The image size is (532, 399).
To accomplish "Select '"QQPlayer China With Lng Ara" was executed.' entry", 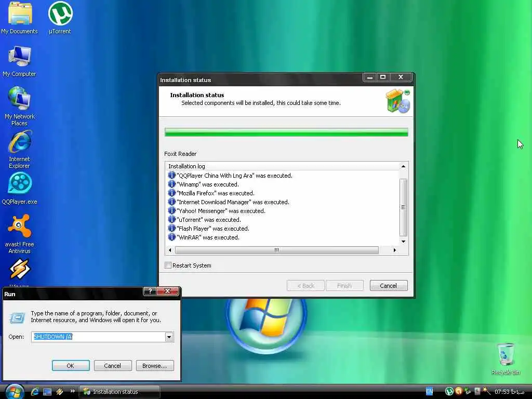I will tap(234, 176).
